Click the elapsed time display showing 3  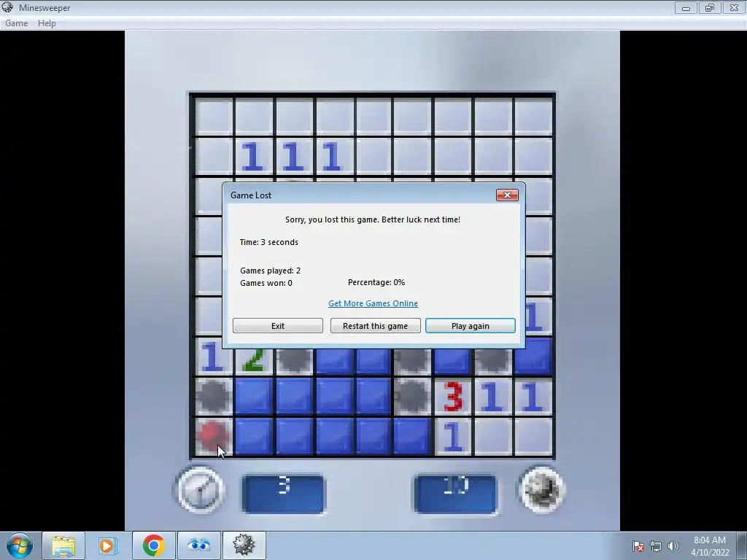click(284, 494)
